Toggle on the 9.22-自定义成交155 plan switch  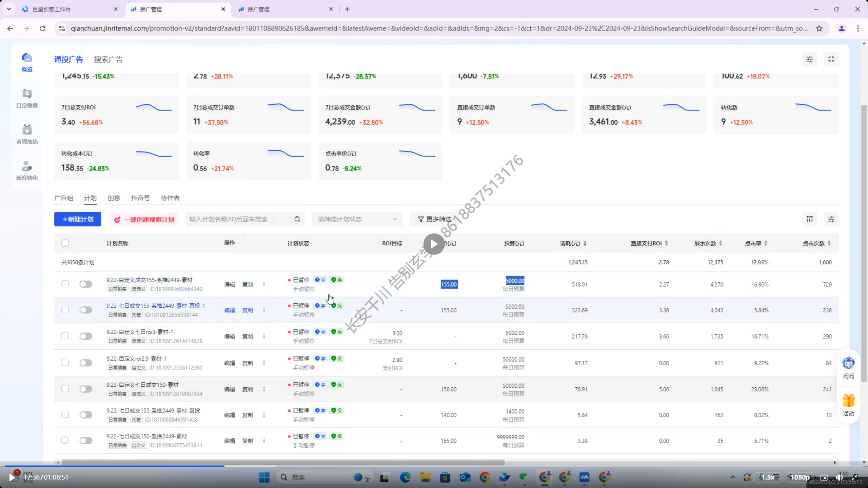click(x=86, y=284)
